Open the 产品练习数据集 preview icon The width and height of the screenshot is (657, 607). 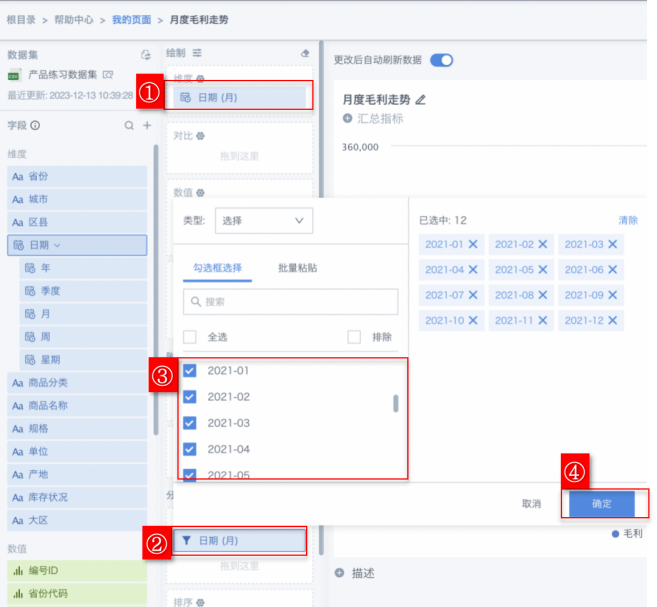(x=107, y=75)
